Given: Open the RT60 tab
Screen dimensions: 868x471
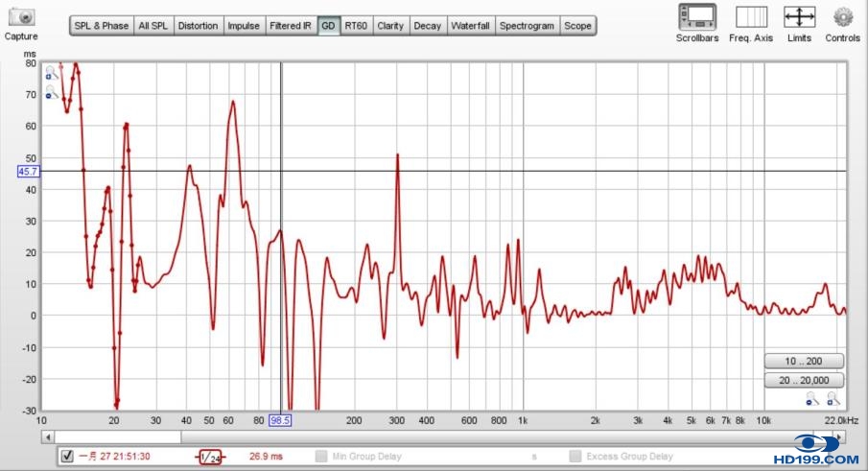Looking at the screenshot, I should (x=356, y=26).
